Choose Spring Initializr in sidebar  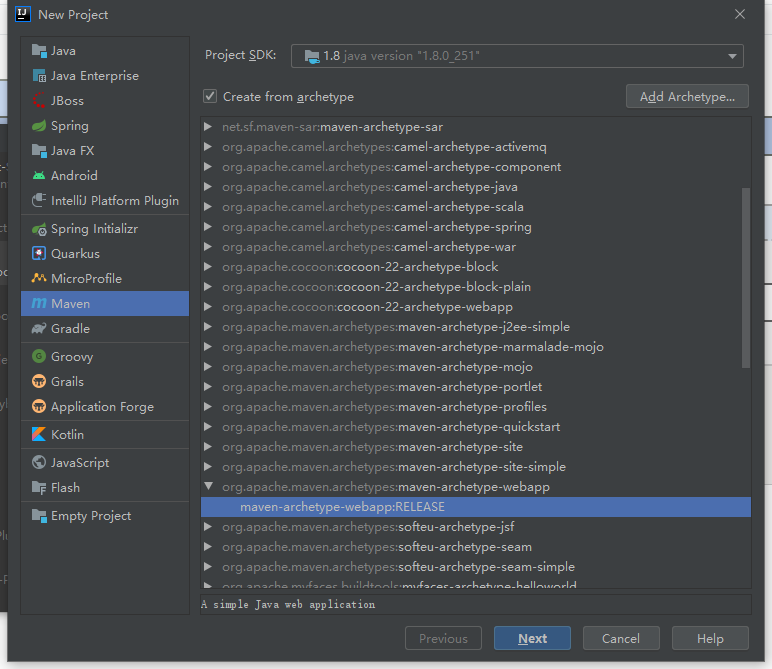(94, 229)
